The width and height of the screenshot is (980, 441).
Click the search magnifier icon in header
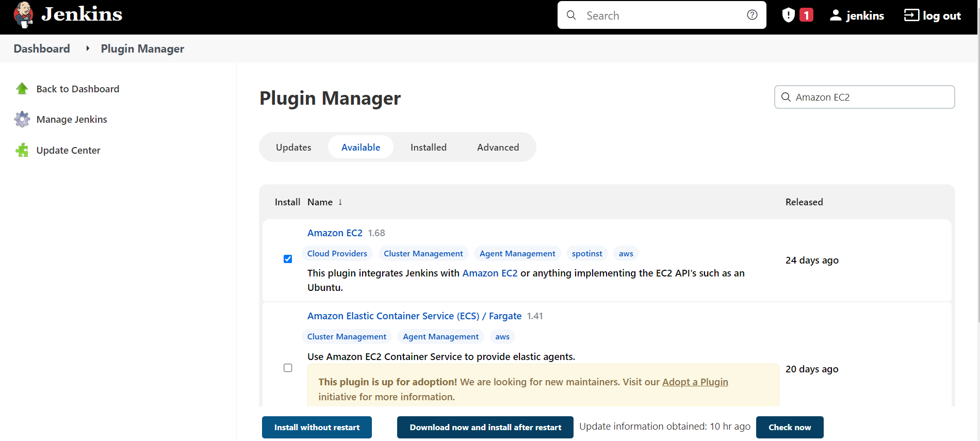coord(571,15)
